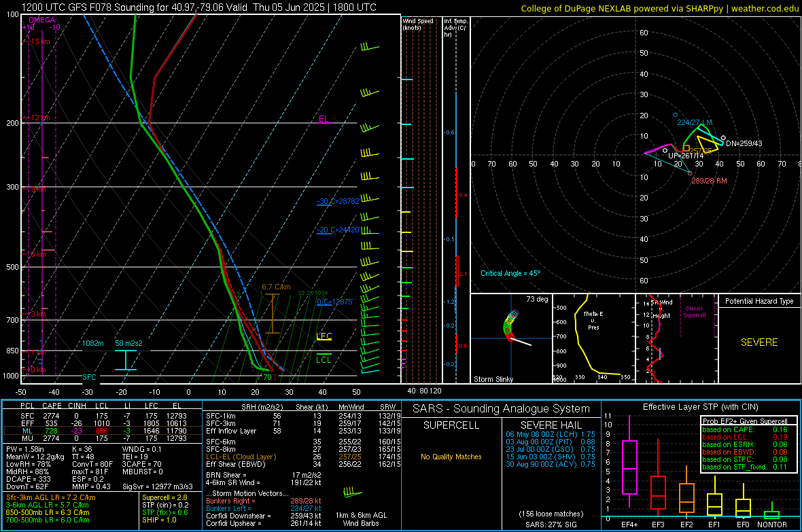
Task: Click the (156 loose matches) text
Action: click(551, 514)
